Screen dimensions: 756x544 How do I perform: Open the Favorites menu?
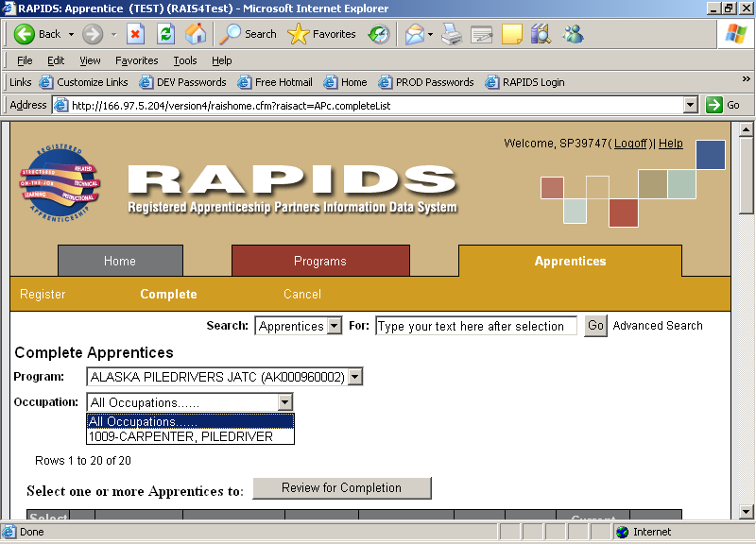click(x=136, y=60)
